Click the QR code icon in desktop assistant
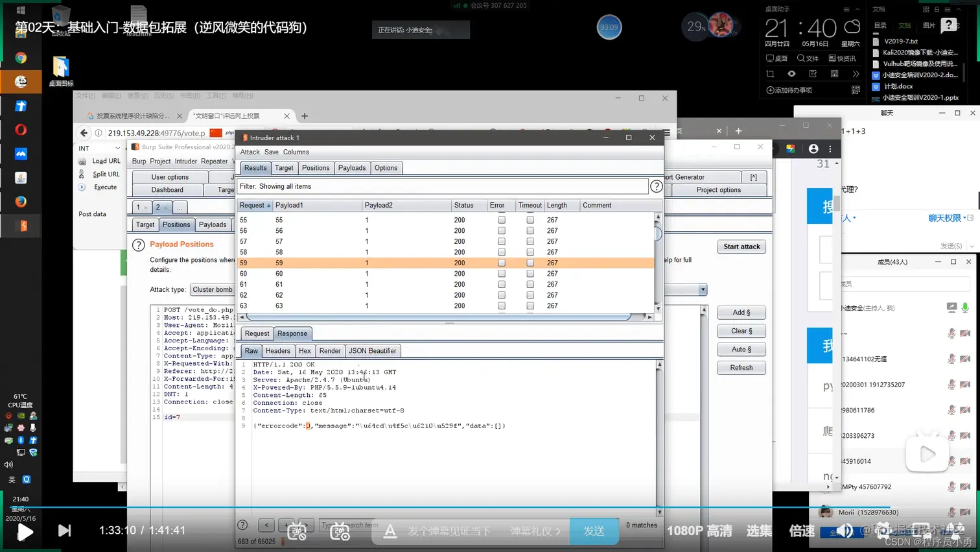The width and height of the screenshot is (980, 552). 856,90
